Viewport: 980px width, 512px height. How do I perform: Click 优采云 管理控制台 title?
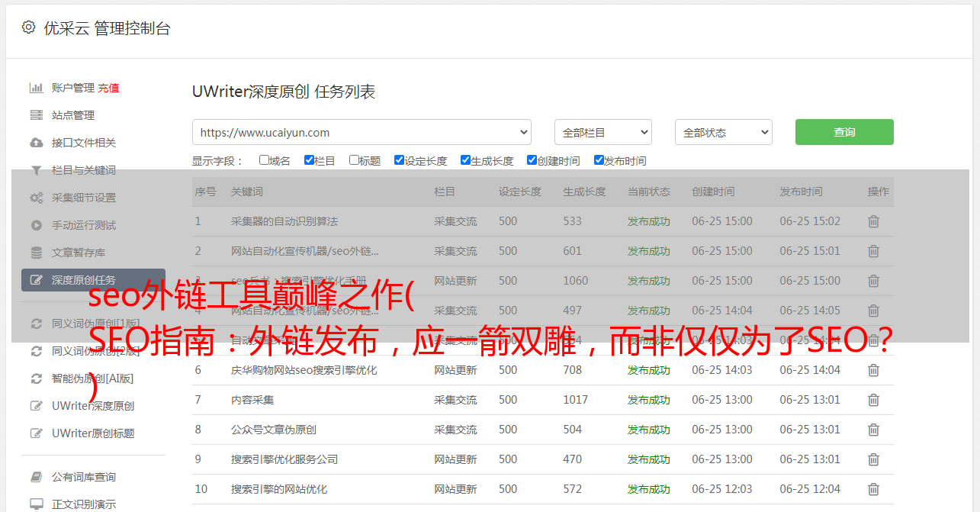(108, 28)
